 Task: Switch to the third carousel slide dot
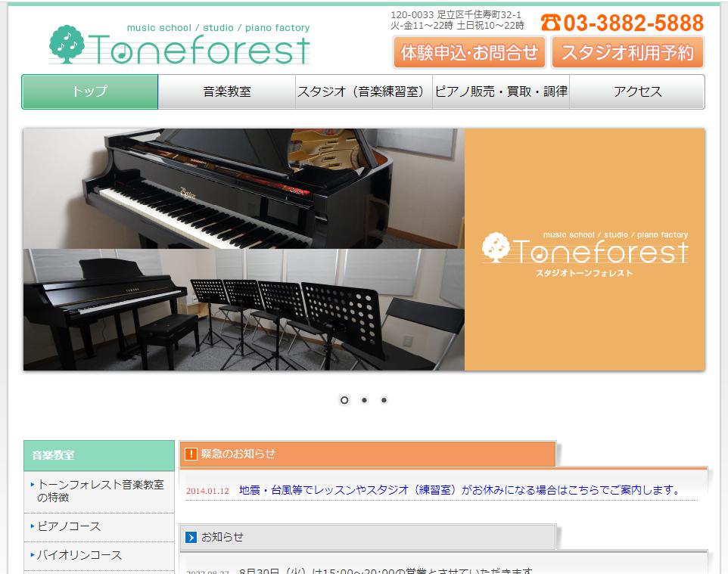(384, 400)
